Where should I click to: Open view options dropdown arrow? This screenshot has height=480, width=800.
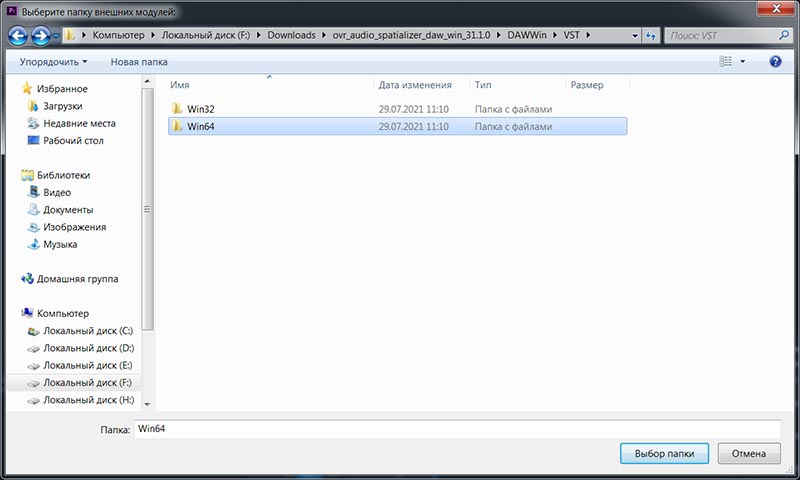pyautogui.click(x=743, y=62)
